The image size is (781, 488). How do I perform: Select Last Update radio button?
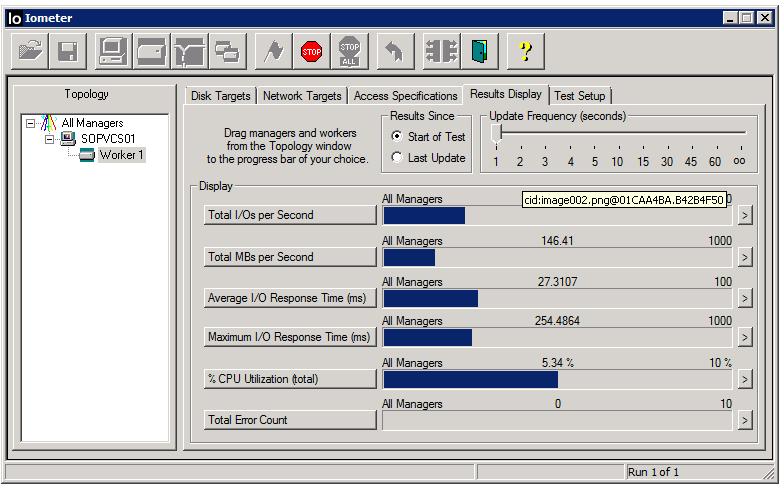[x=397, y=157]
